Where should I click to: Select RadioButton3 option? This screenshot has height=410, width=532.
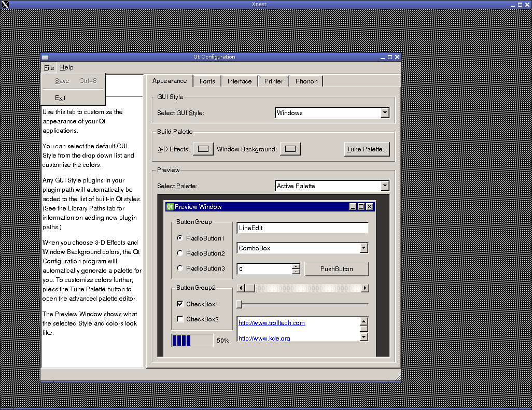tap(180, 268)
